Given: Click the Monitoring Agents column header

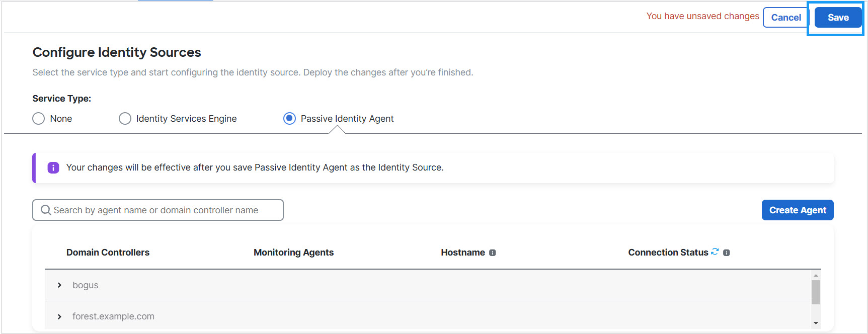Looking at the screenshot, I should pos(294,253).
